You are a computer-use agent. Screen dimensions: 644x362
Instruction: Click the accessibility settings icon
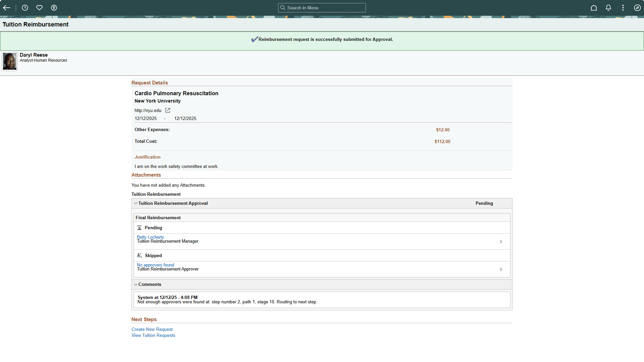54,7
